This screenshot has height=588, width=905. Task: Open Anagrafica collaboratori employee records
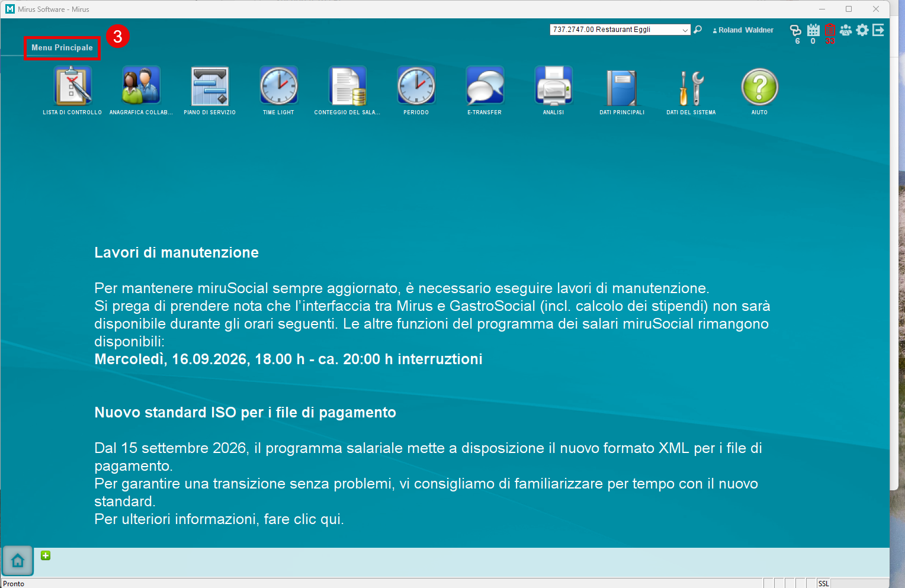[141, 86]
